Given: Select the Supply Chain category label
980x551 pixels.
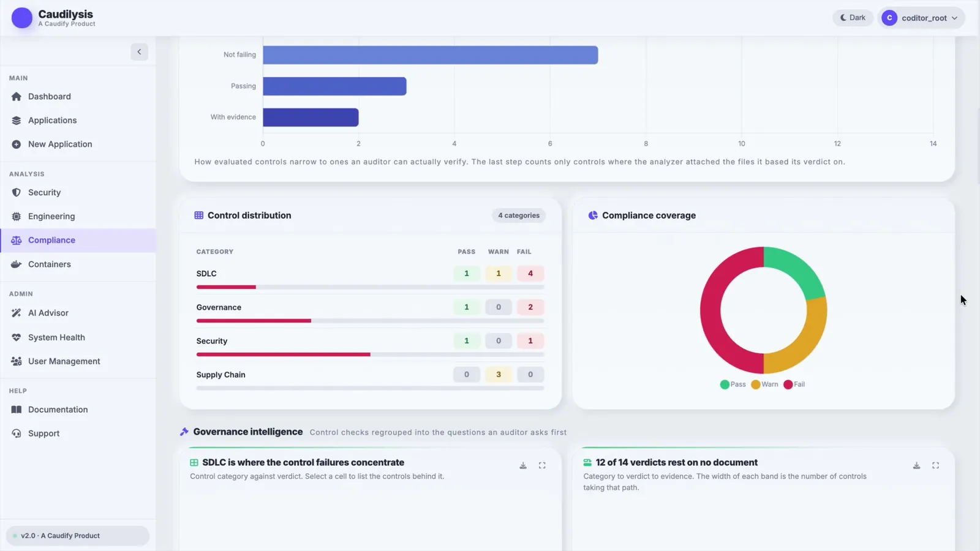Looking at the screenshot, I should point(221,375).
